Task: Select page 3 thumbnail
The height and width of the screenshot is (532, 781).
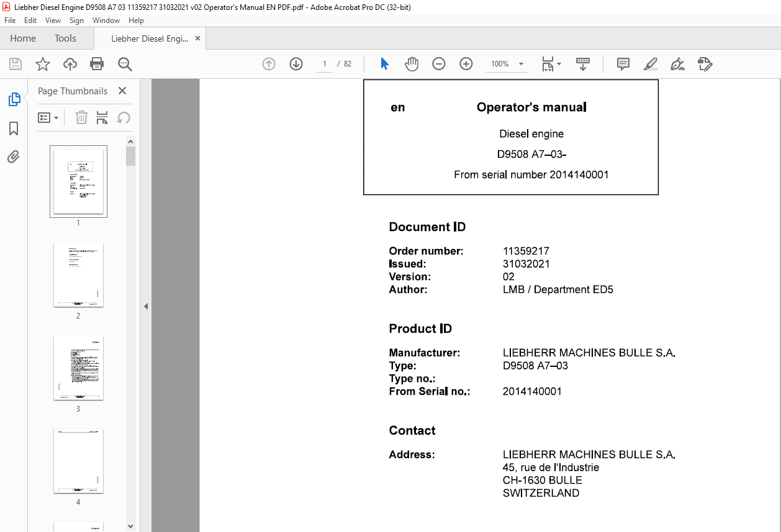Action: point(78,367)
